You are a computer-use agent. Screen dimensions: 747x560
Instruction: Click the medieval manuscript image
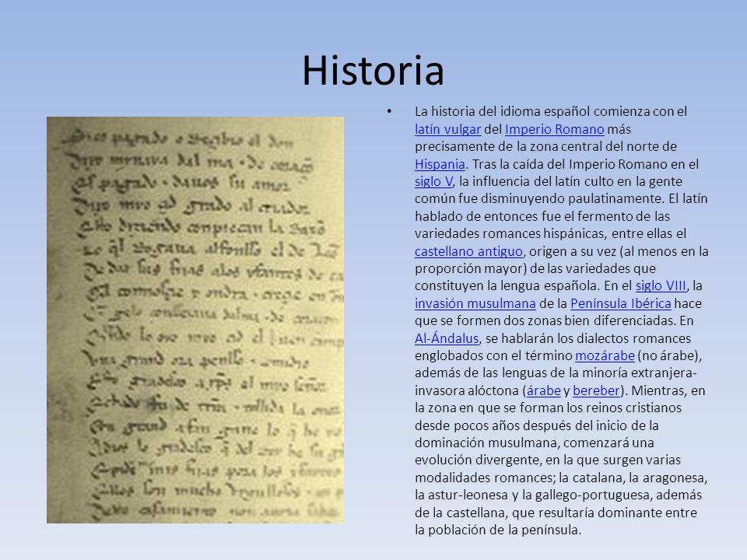[195, 320]
